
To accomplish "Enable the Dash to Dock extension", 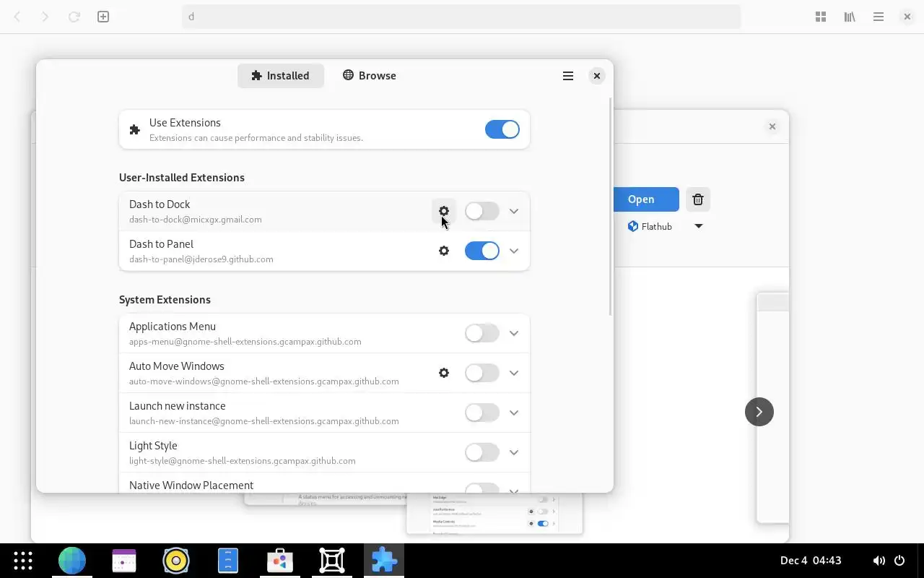I will (482, 211).
